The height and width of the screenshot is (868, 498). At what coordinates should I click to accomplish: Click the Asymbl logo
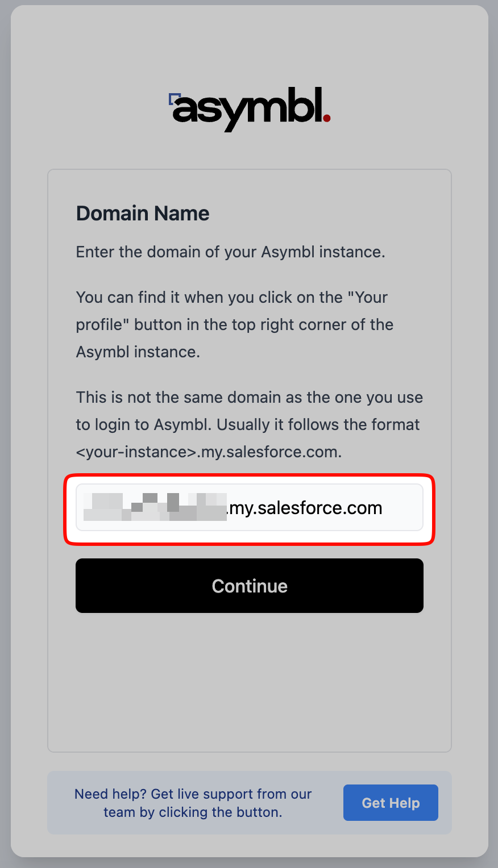click(250, 108)
